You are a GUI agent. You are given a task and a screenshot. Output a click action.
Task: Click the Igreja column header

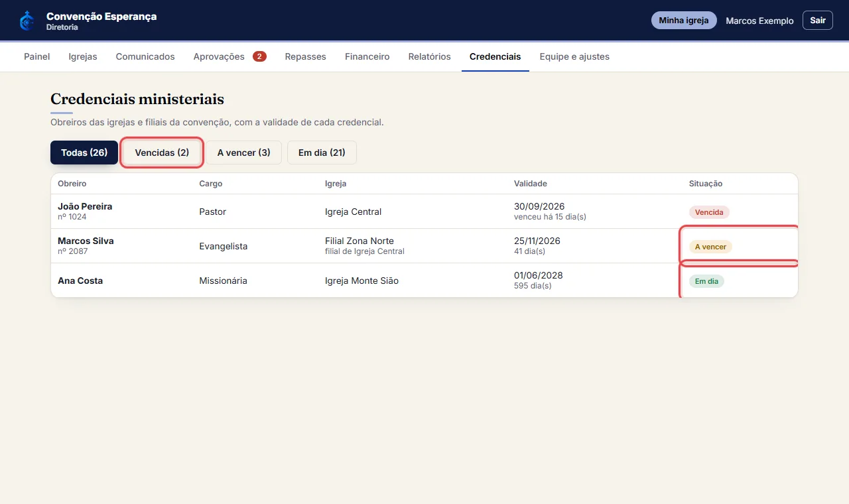point(336,184)
